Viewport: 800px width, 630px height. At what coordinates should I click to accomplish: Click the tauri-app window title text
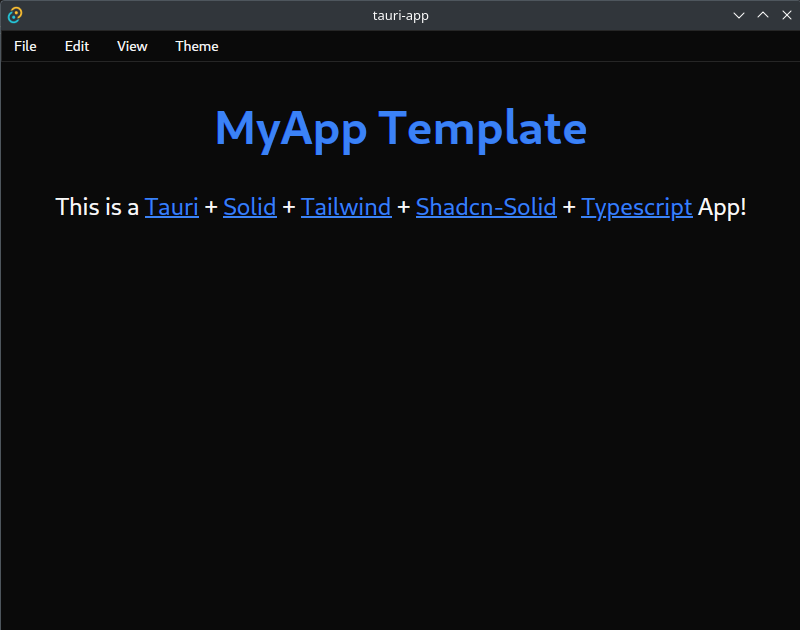tap(401, 16)
